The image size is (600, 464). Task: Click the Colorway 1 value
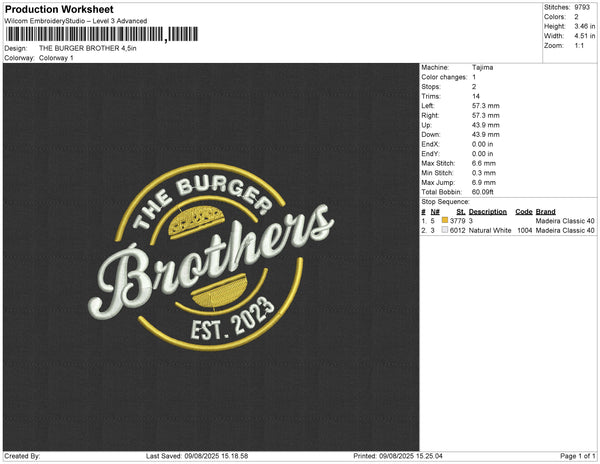point(56,58)
